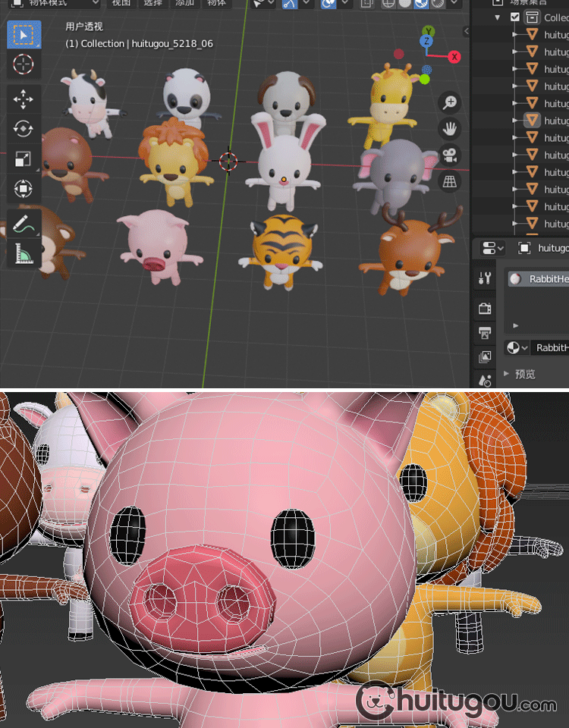The height and width of the screenshot is (728, 569).
Task: Activate the Annotate pencil tool
Action: pyautogui.click(x=24, y=223)
